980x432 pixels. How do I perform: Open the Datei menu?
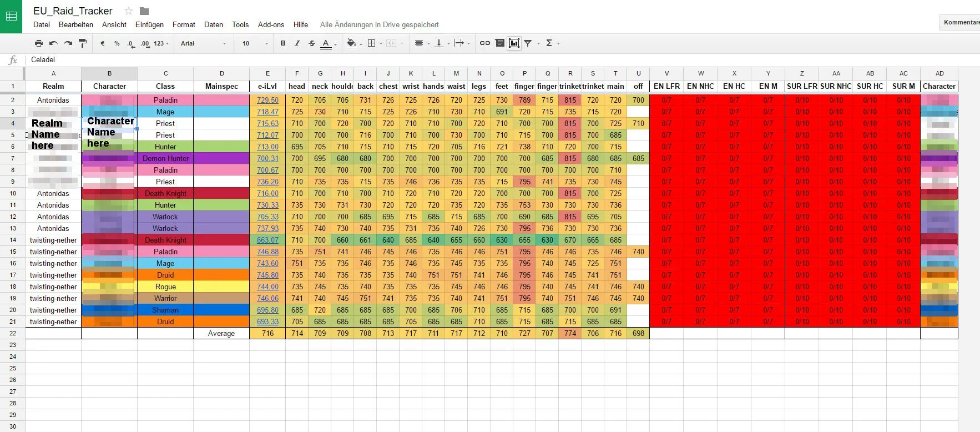(42, 24)
